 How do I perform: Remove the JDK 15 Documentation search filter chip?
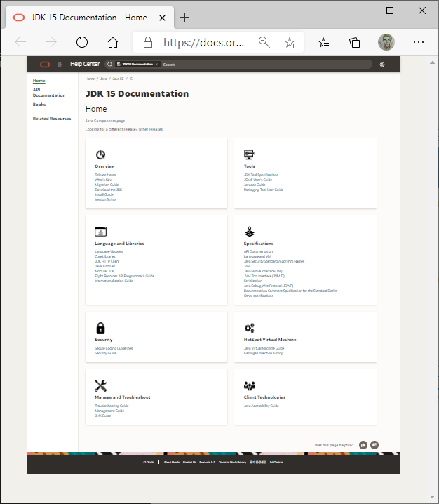[x=156, y=65]
